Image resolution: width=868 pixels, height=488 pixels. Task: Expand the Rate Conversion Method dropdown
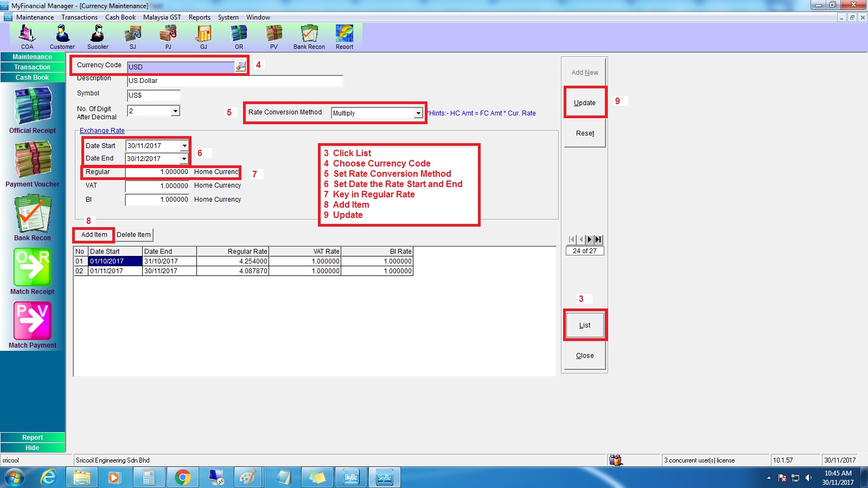[x=418, y=113]
